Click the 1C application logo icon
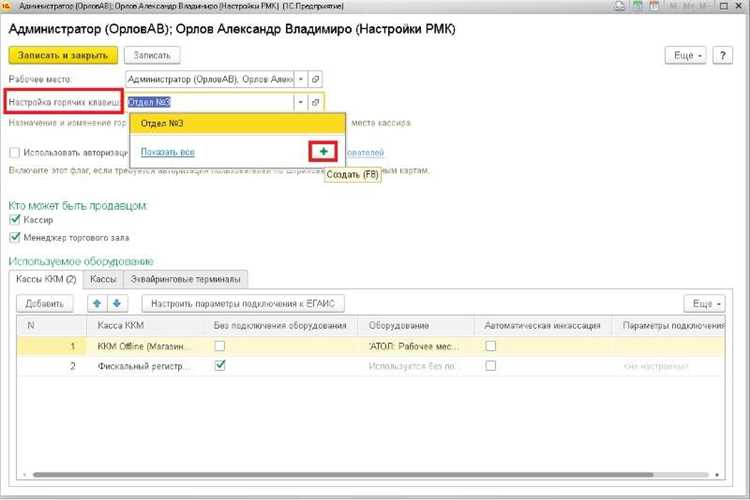Viewport: 750px width, 500px height. tap(6, 6)
